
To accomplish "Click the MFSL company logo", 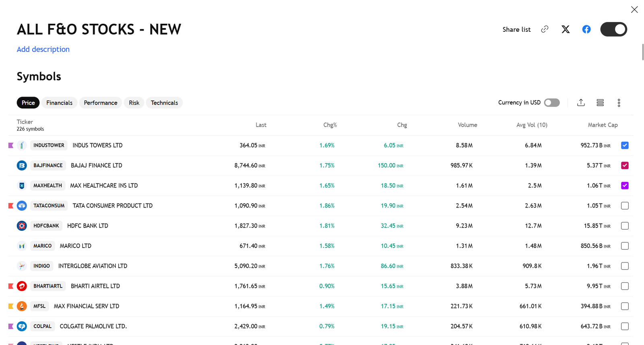I will pos(22,306).
